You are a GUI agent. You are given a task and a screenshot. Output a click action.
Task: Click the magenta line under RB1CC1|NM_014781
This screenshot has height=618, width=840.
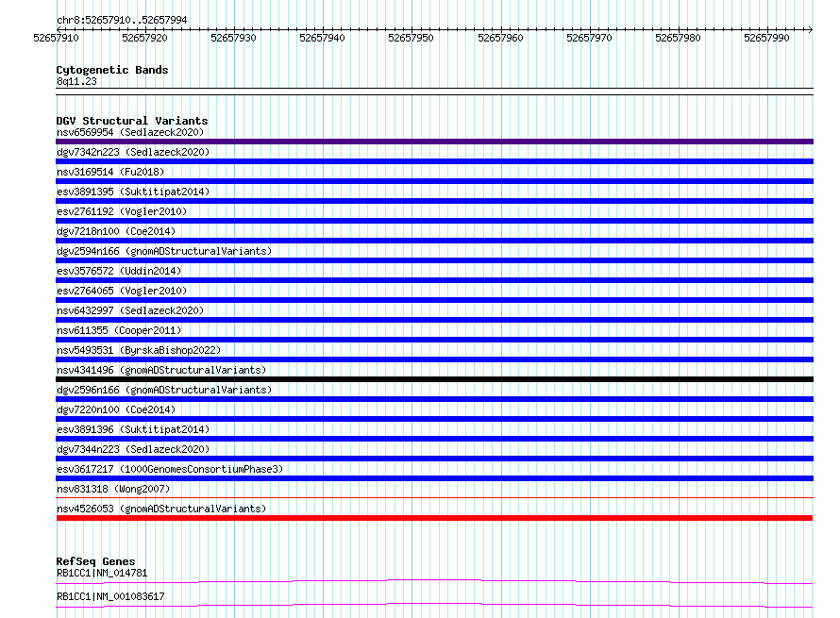pos(434,581)
